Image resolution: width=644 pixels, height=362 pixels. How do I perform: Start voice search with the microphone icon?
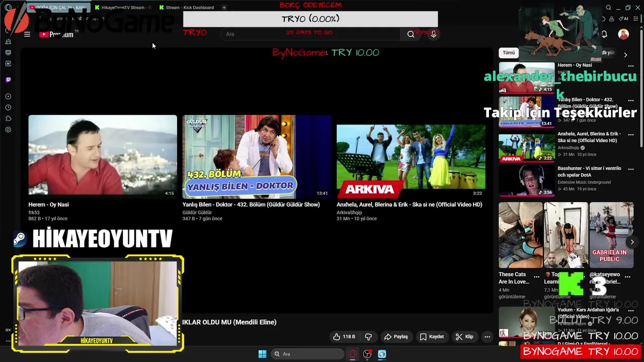433,34
